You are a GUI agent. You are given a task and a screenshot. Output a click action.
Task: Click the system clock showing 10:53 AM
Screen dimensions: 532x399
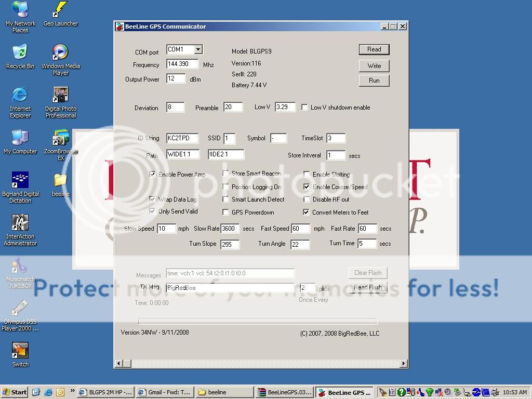point(515,392)
